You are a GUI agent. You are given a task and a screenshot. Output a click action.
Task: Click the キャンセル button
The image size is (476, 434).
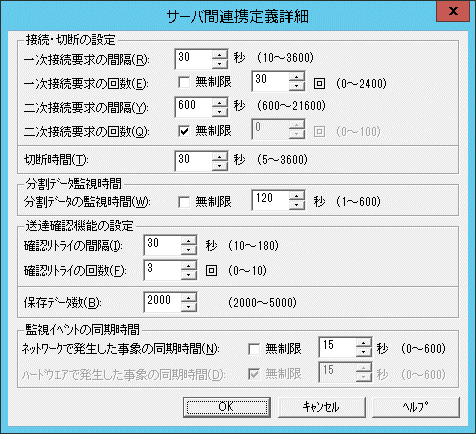click(321, 407)
